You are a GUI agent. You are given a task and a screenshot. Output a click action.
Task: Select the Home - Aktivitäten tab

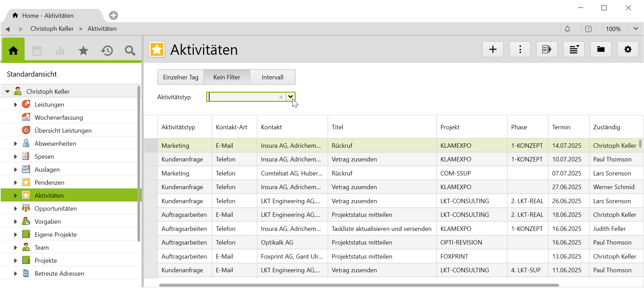click(48, 16)
